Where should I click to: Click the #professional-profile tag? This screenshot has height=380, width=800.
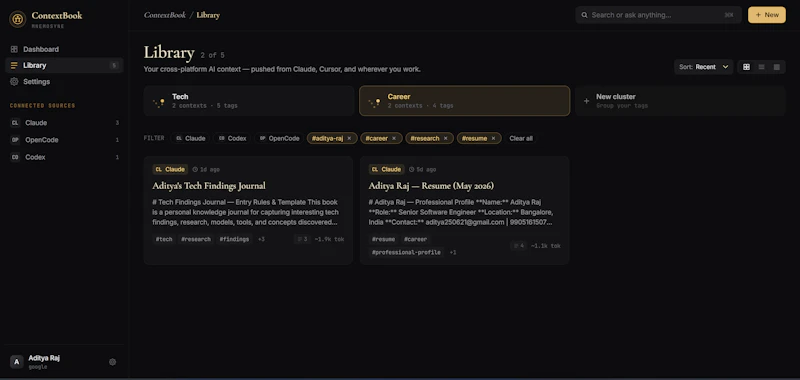[x=406, y=252]
